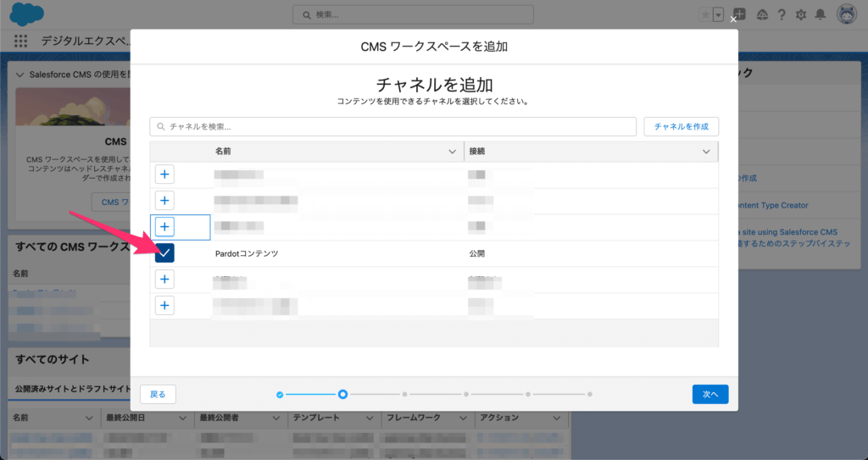Open the アクション column dropdown

tap(557, 418)
